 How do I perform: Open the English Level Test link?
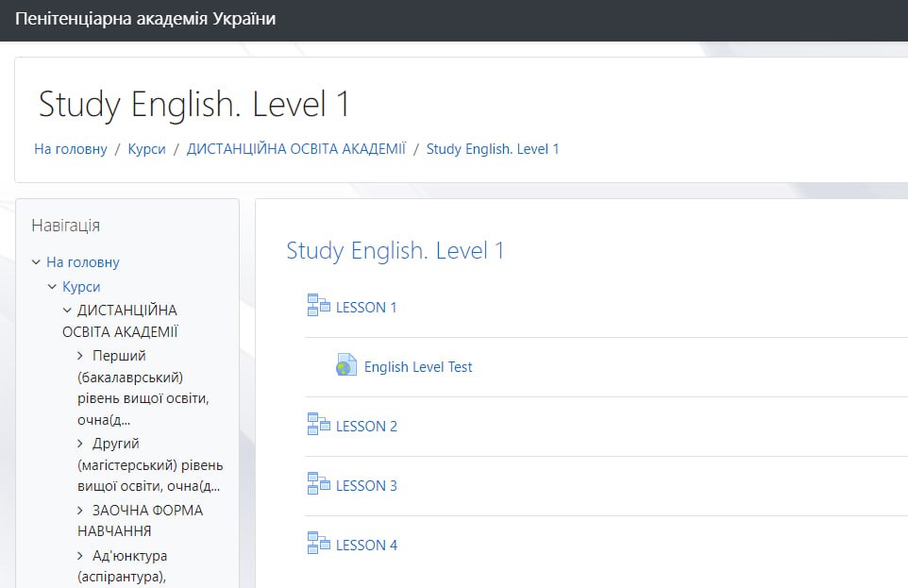tap(418, 367)
